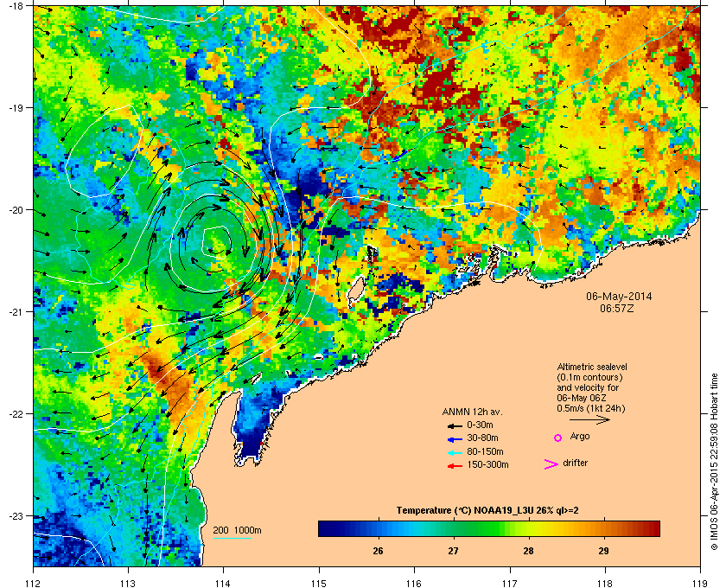The width and height of the screenshot is (726, 588).
Task: Click the magenta Argo circle symbol
Action: [x=558, y=438]
